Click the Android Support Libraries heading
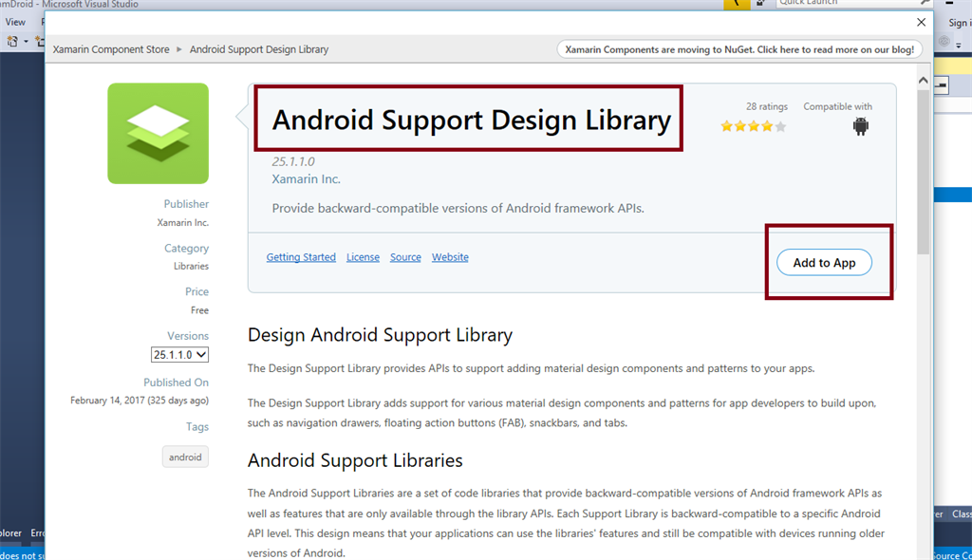Viewport: 972px width, 560px height. (355, 460)
